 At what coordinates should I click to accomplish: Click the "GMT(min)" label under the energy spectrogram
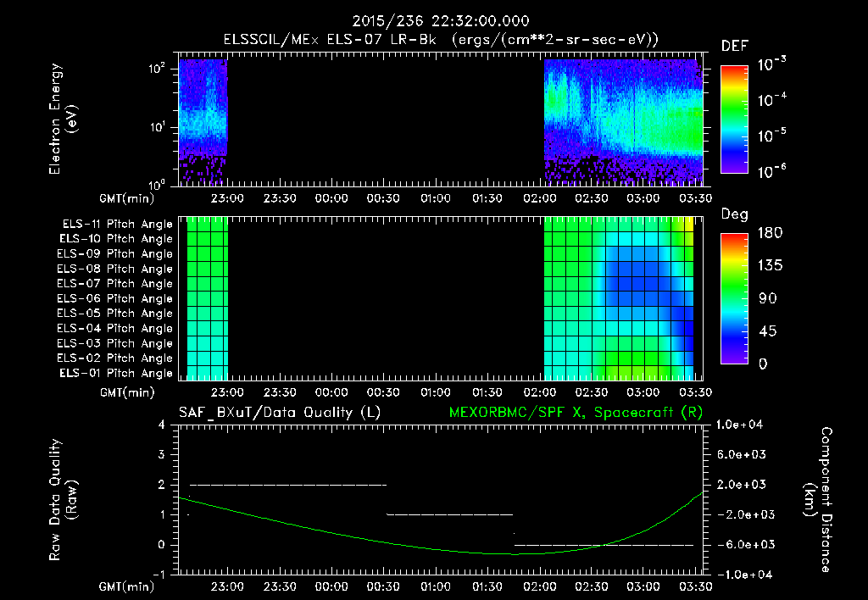[127, 198]
